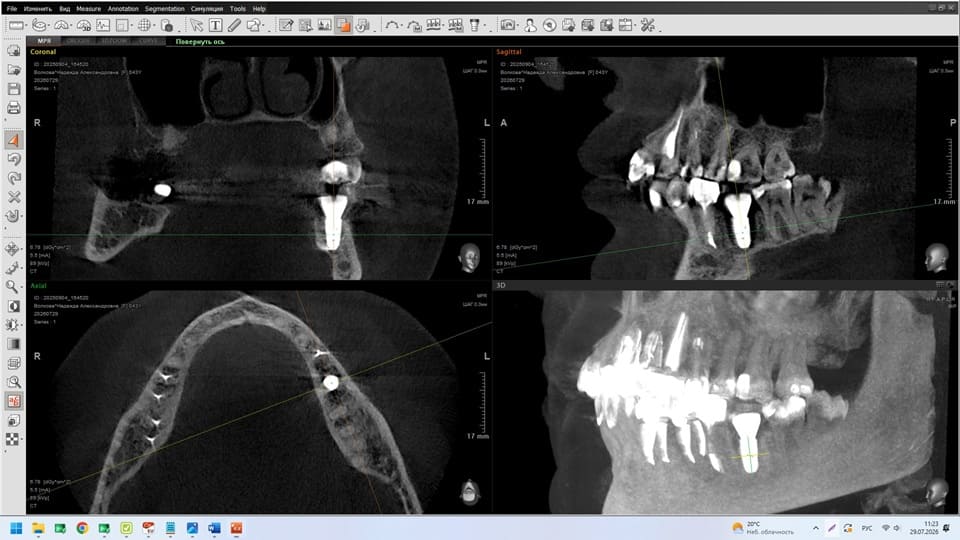Choose the text annotation T tool
Screen dimensions: 960x540
(x=215, y=25)
